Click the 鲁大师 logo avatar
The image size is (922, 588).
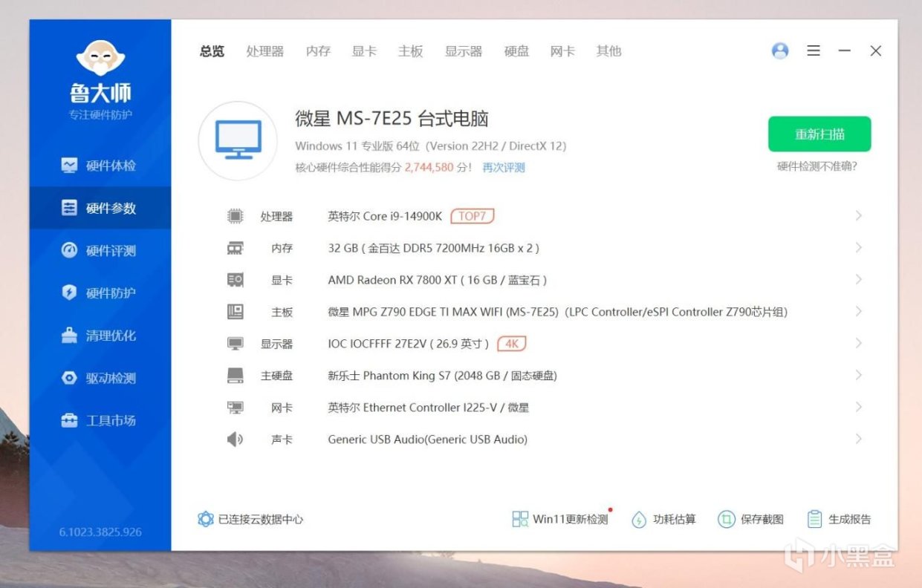(x=100, y=59)
